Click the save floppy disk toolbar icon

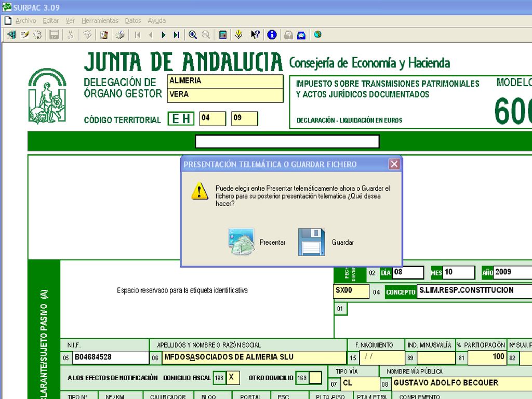(54, 35)
